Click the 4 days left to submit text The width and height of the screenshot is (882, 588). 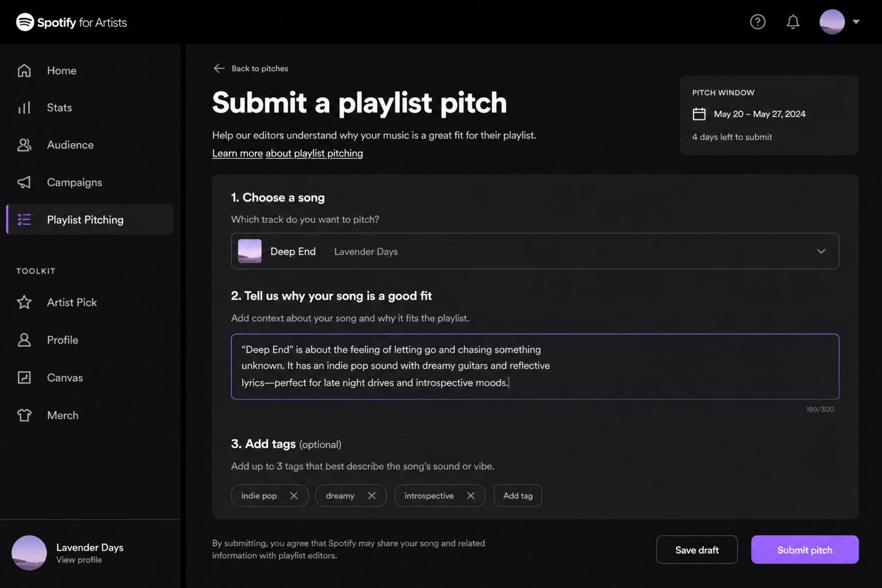[732, 137]
